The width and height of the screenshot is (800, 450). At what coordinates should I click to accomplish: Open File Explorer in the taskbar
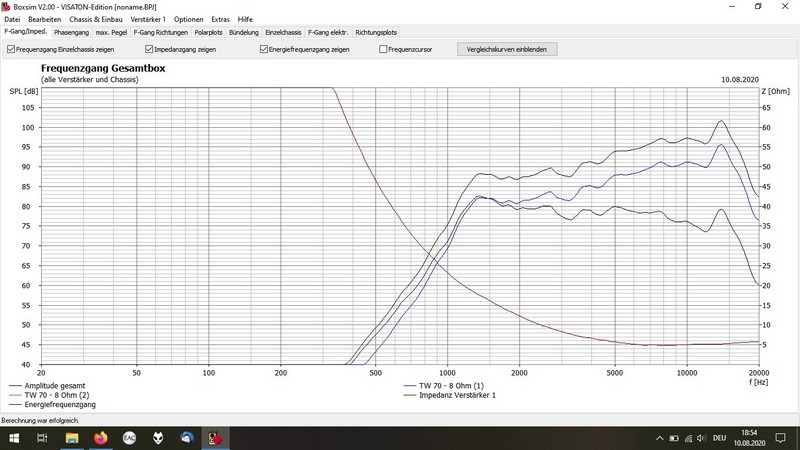pyautogui.click(x=71, y=437)
